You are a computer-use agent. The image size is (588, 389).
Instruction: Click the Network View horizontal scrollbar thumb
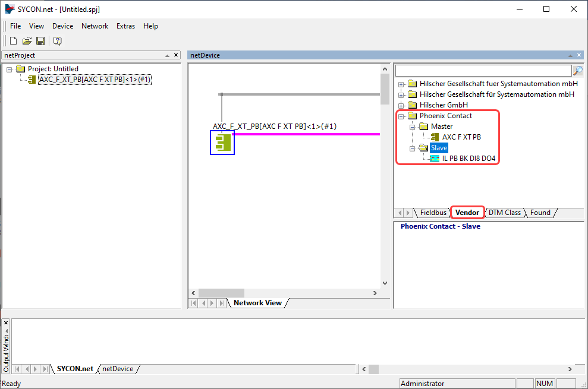[x=221, y=293]
